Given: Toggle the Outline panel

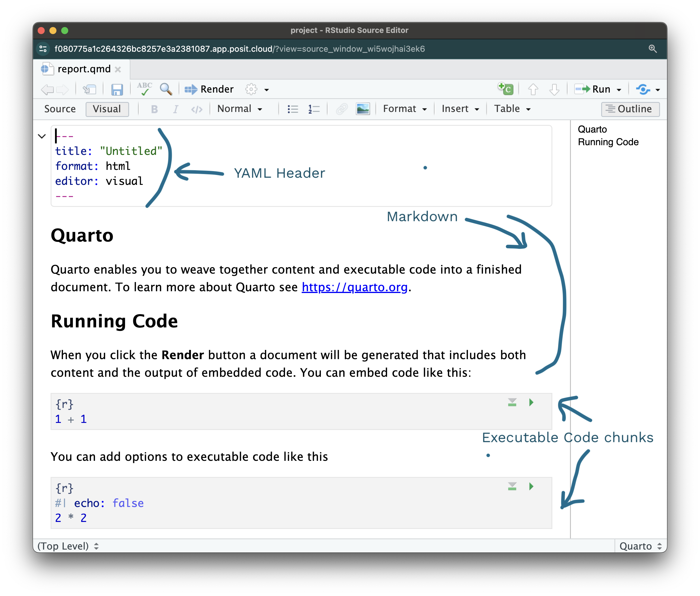Looking at the screenshot, I should [x=630, y=109].
